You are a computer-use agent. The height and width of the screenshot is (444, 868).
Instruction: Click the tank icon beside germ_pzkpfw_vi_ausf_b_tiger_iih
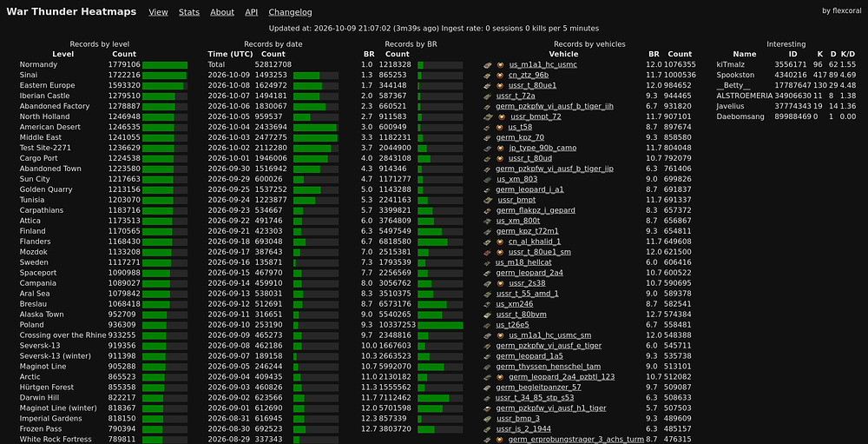click(x=487, y=106)
